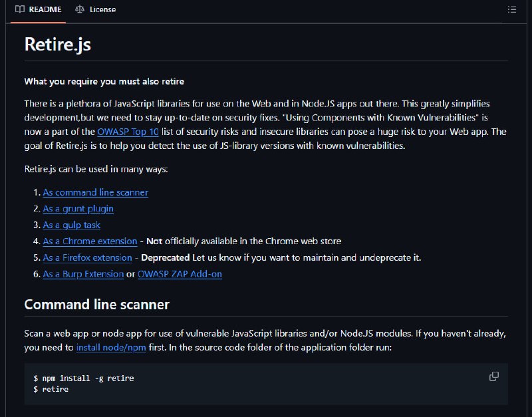Image resolution: width=532 pixels, height=417 pixels.
Task: Click the bold 'What you require' tagline
Action: (x=104, y=81)
